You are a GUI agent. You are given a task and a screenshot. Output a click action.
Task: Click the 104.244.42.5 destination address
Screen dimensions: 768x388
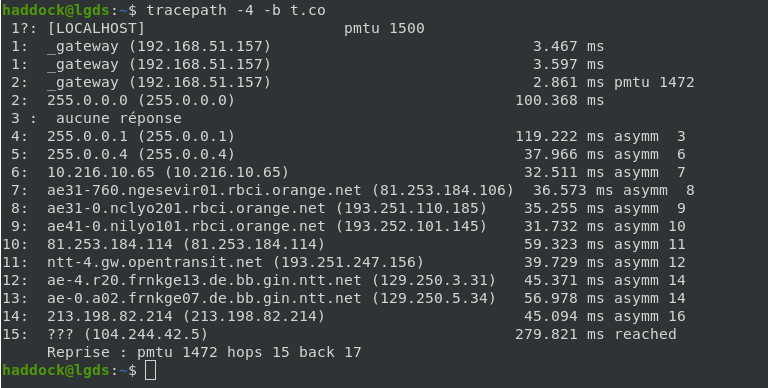[145, 335]
